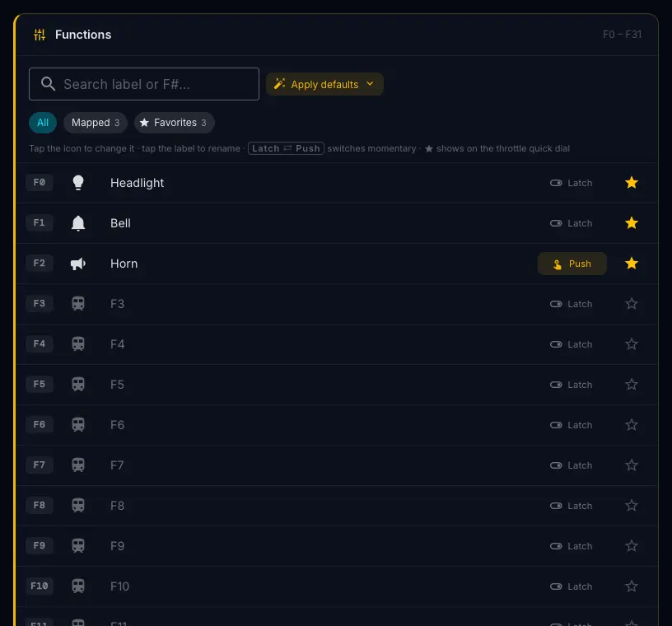This screenshot has width=672, height=626.
Task: Unfavorite the Headlight function star
Action: 632,183
